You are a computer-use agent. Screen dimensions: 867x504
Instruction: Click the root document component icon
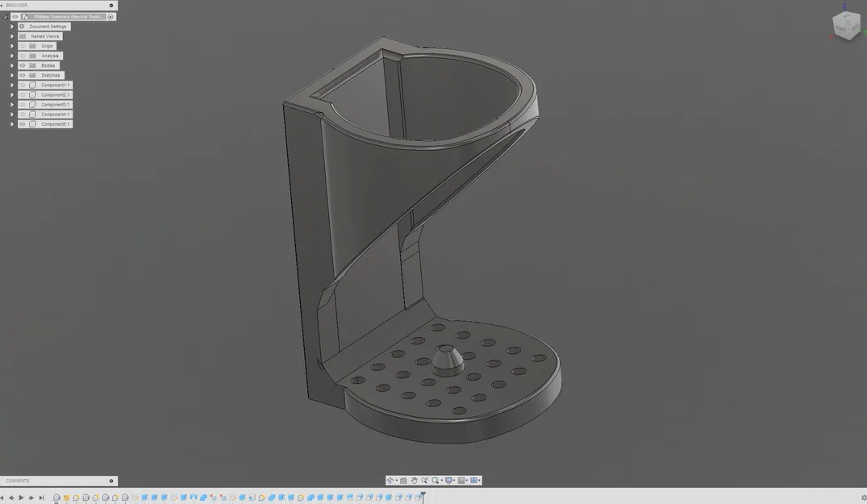[x=25, y=17]
